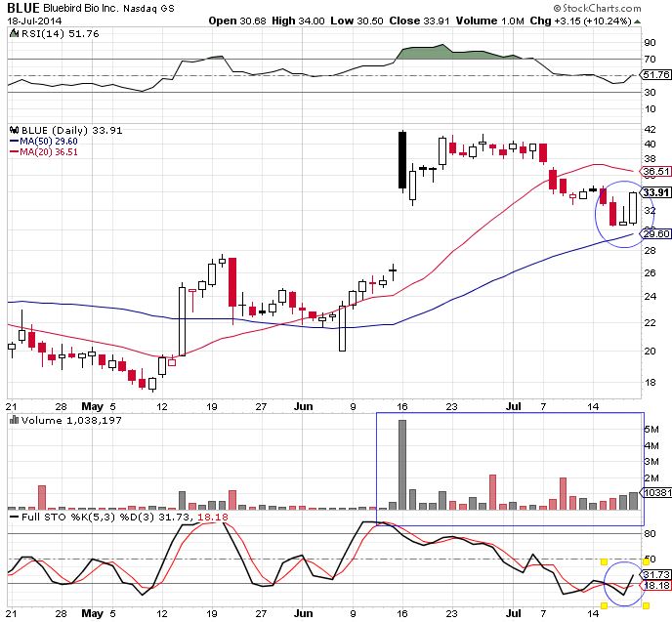This screenshot has width=672, height=622.
Task: Click the 18 price axis label
Action: (650, 383)
